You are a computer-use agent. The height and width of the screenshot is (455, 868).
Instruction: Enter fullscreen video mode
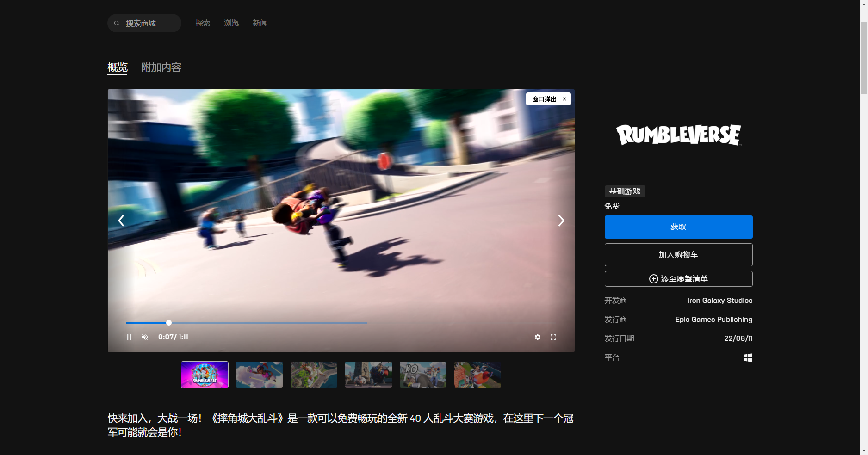pos(553,337)
